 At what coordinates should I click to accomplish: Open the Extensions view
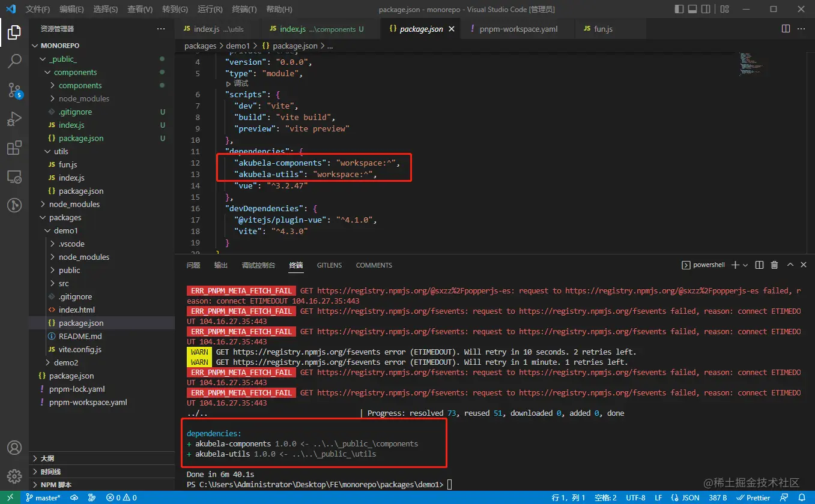pyautogui.click(x=14, y=148)
